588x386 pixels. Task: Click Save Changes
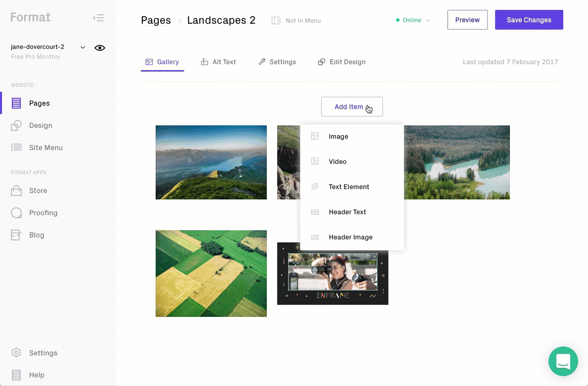pos(529,20)
